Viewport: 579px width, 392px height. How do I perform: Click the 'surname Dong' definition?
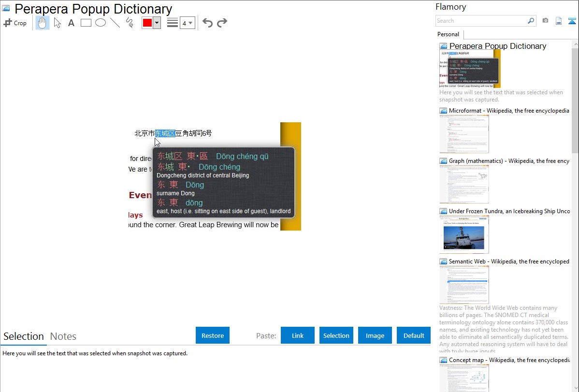click(175, 193)
